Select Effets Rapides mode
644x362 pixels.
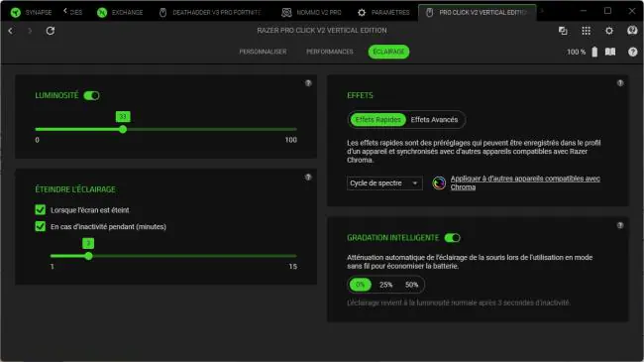click(377, 120)
